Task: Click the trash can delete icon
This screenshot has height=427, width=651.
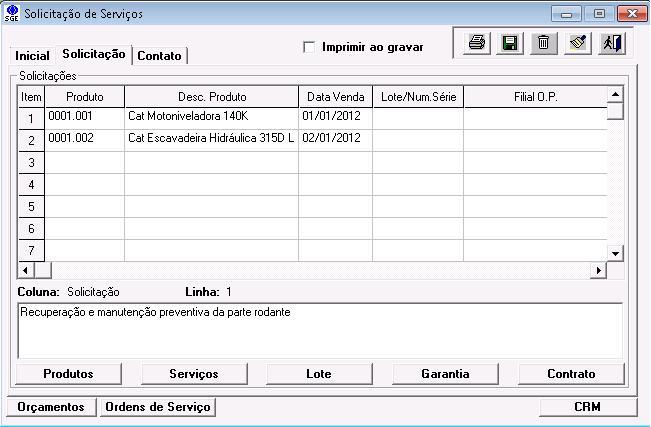Action: coord(542,43)
